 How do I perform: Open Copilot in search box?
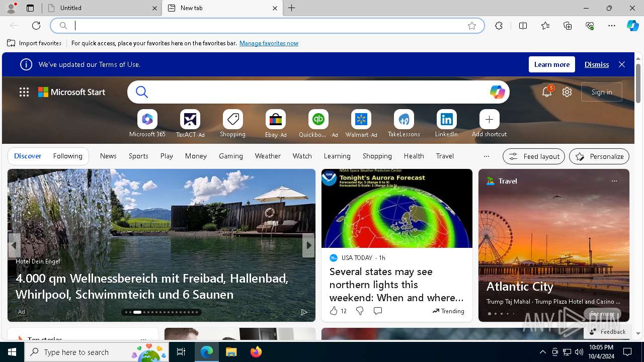[x=497, y=92]
